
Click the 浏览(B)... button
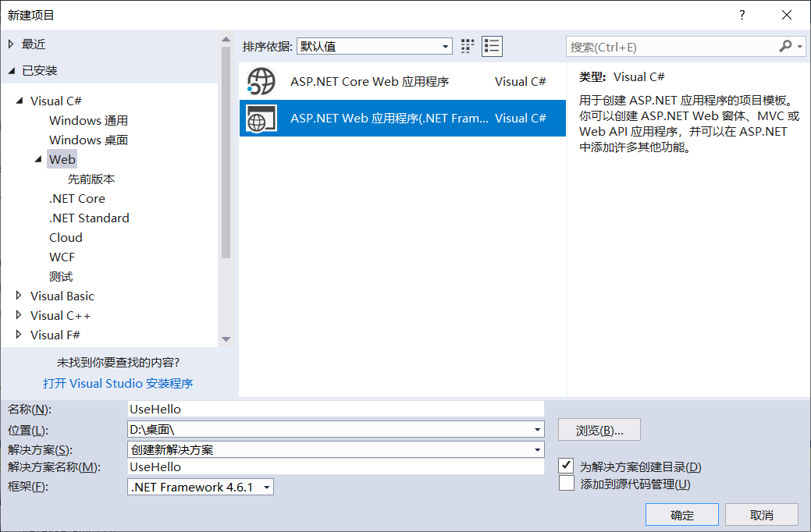[599, 430]
